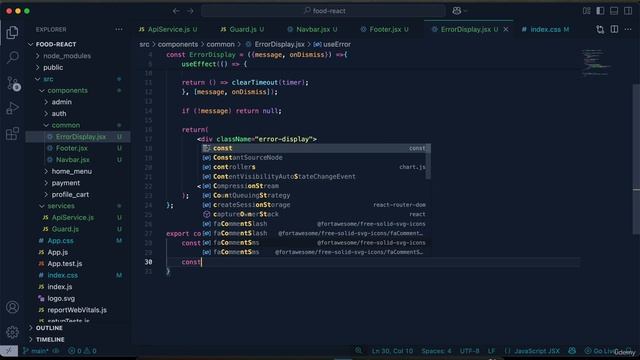Image resolution: width=640 pixels, height=360 pixels.
Task: Open editor more actions ellipsis
Action: point(628,29)
